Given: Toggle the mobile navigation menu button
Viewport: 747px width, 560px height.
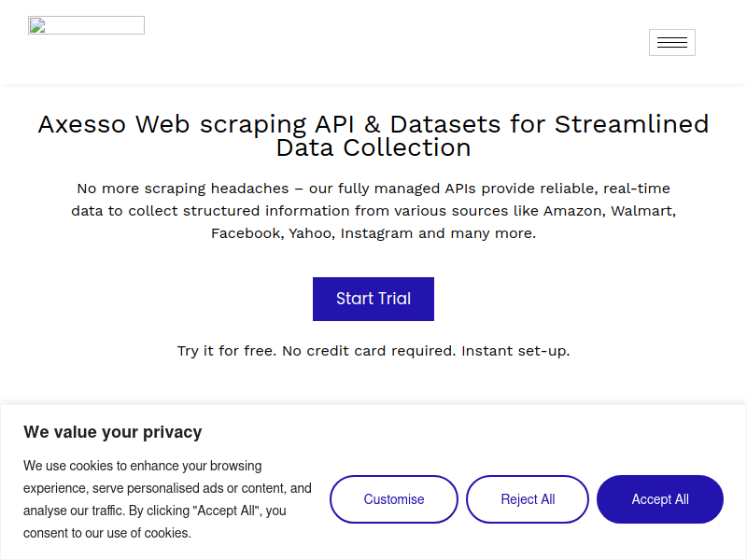Looking at the screenshot, I should pos(671,42).
